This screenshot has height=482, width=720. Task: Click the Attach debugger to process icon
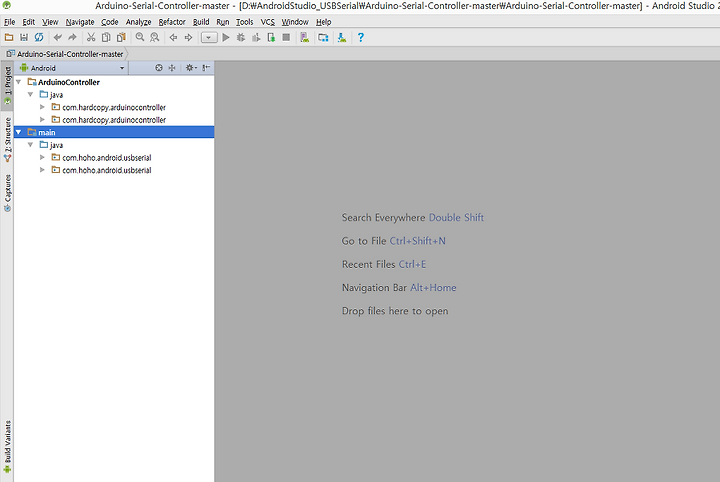[271, 38]
